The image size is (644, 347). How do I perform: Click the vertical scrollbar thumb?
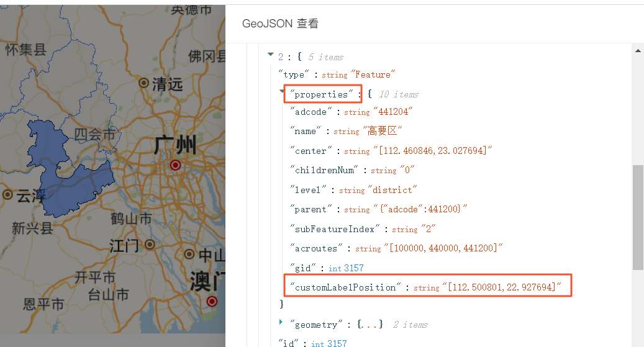click(x=638, y=217)
